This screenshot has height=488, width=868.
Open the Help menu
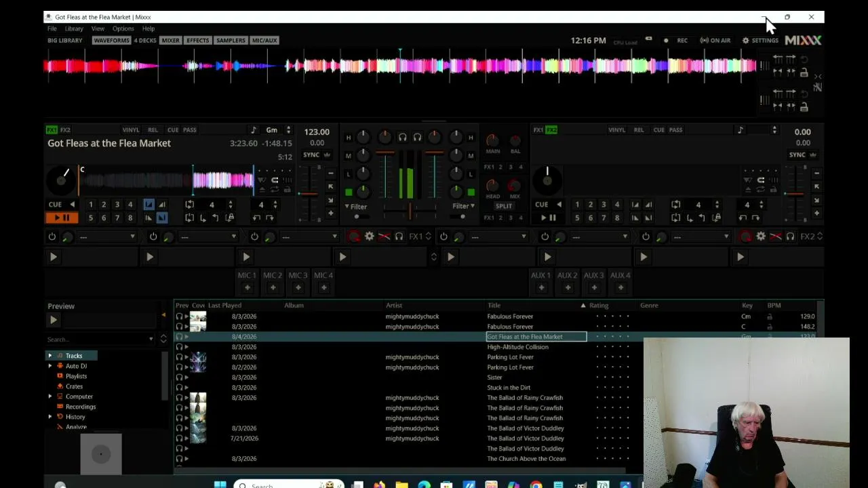[148, 28]
